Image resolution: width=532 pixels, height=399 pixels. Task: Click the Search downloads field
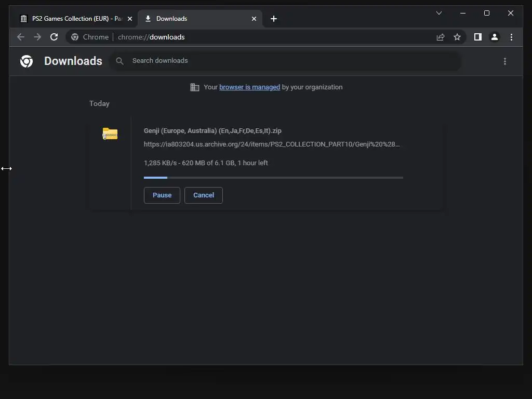(x=285, y=61)
